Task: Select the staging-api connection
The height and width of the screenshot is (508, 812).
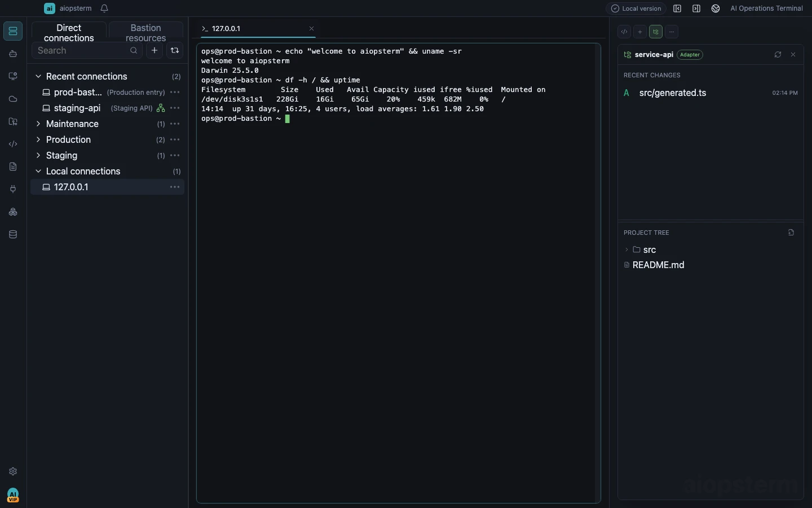Action: (x=107, y=108)
